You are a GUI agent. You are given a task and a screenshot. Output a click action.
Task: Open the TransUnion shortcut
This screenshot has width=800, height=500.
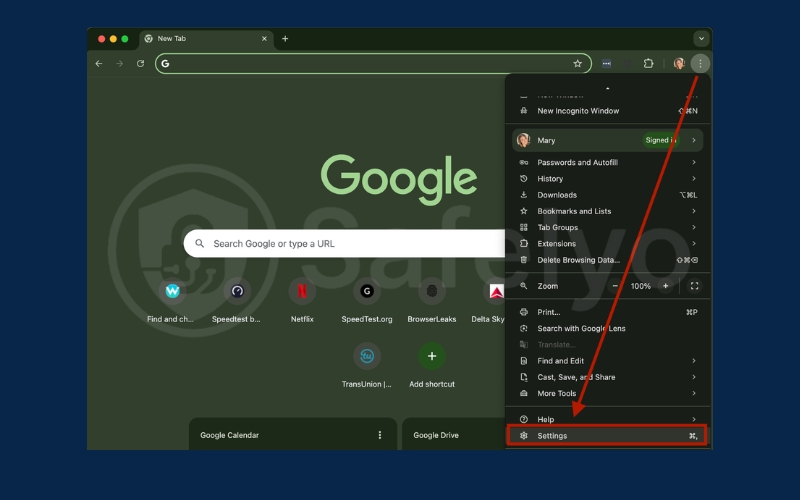pos(367,366)
